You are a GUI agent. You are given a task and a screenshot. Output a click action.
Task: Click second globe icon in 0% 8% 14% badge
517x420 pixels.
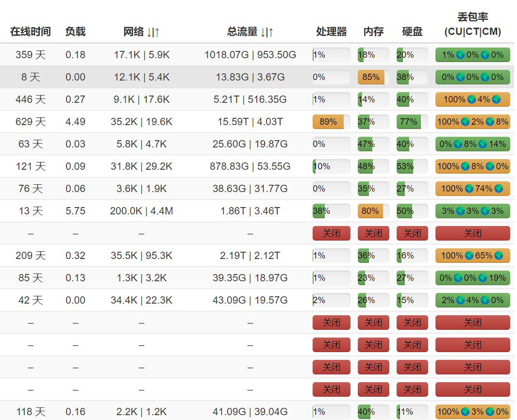click(x=483, y=144)
